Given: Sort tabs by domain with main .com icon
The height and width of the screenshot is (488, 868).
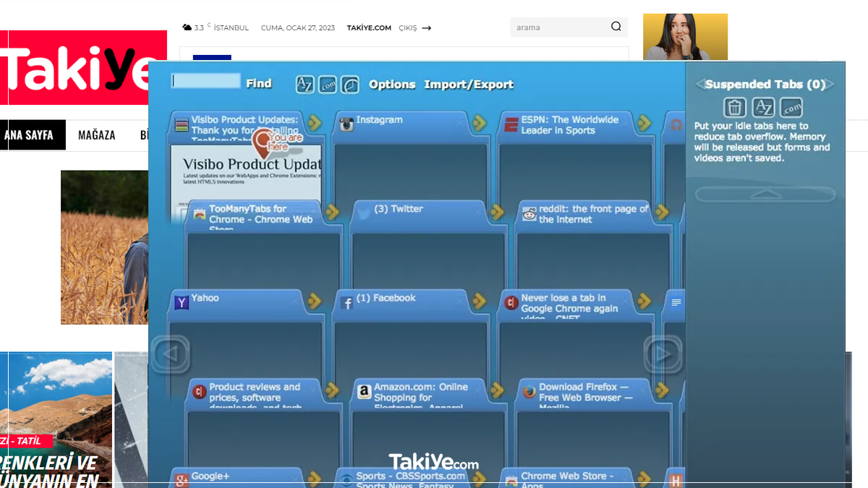Looking at the screenshot, I should tap(328, 85).
